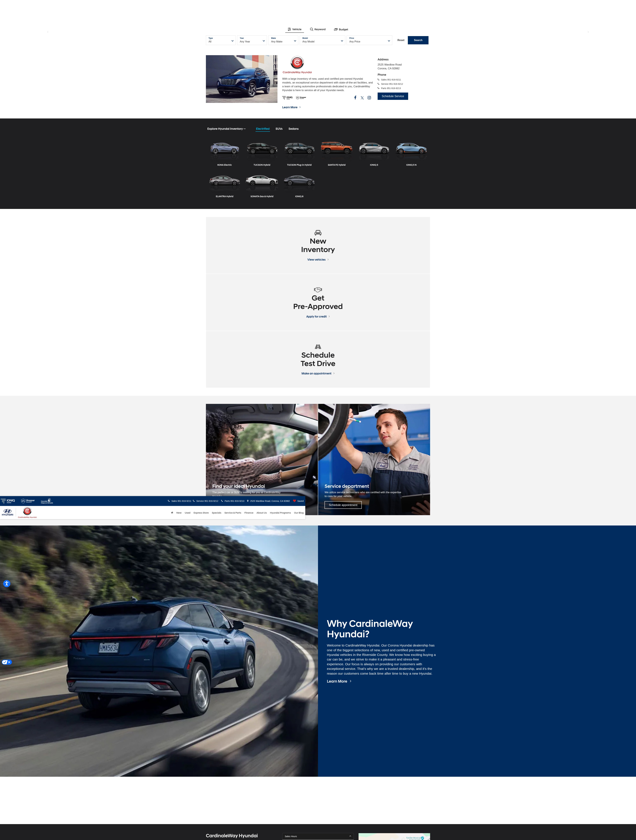Viewport: 636px width, 840px height.
Task: Open the About Us menu item
Action: (x=262, y=513)
